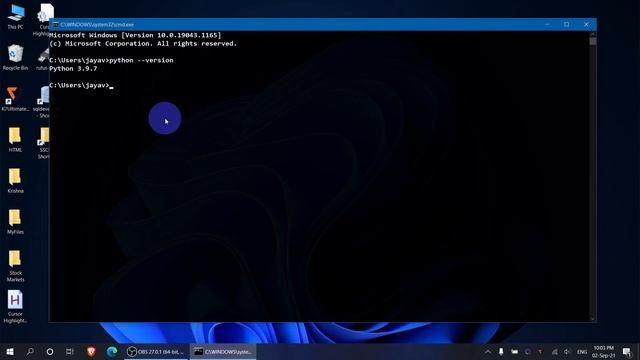Click the C:\WINDOWS\system32 cmd taskbar button
Screen dimensions: 640x360
pos(223,351)
